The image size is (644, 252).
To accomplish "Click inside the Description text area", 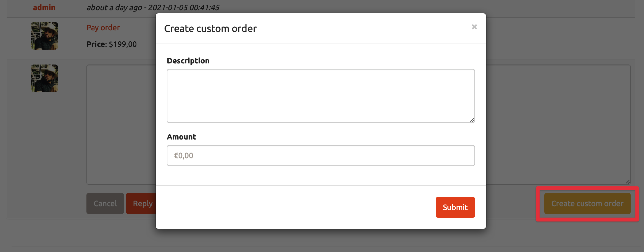I will click(x=321, y=96).
